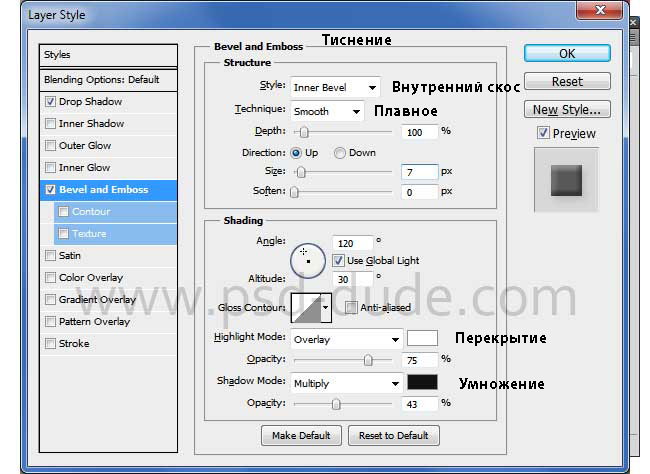Toggle the Drop Shadow checkbox
This screenshot has height=474, width=650.
50,102
